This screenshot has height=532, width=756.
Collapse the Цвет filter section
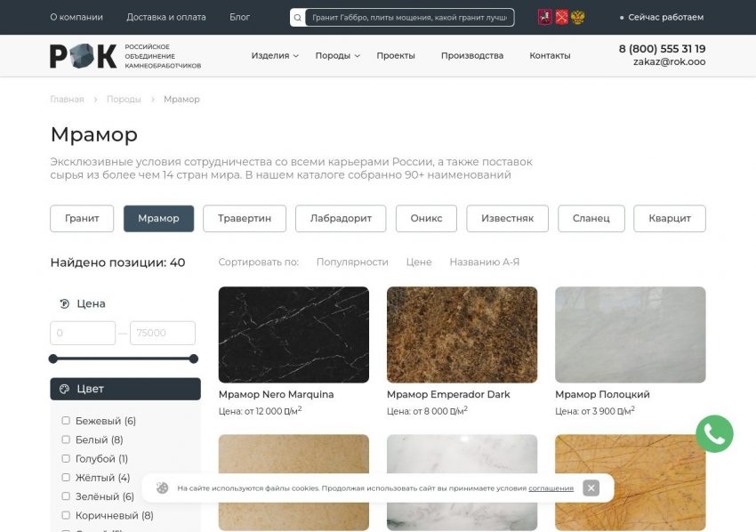(x=125, y=390)
